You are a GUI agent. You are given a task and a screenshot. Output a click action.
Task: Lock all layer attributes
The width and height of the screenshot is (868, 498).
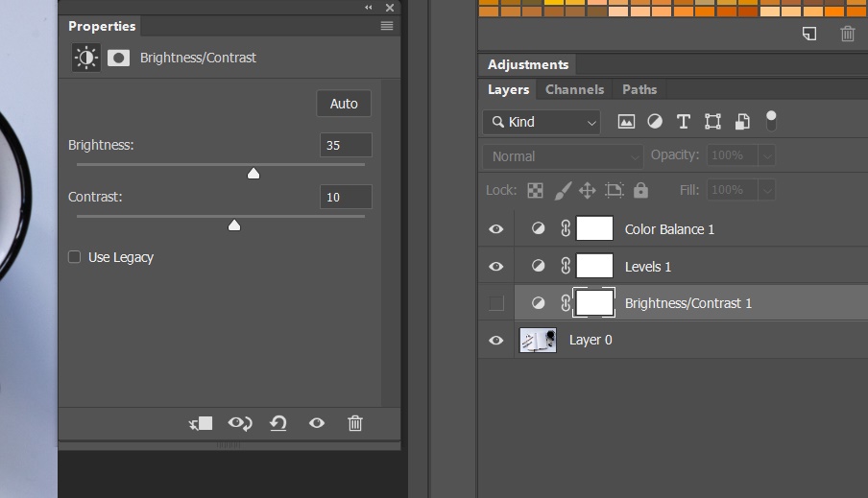click(640, 190)
